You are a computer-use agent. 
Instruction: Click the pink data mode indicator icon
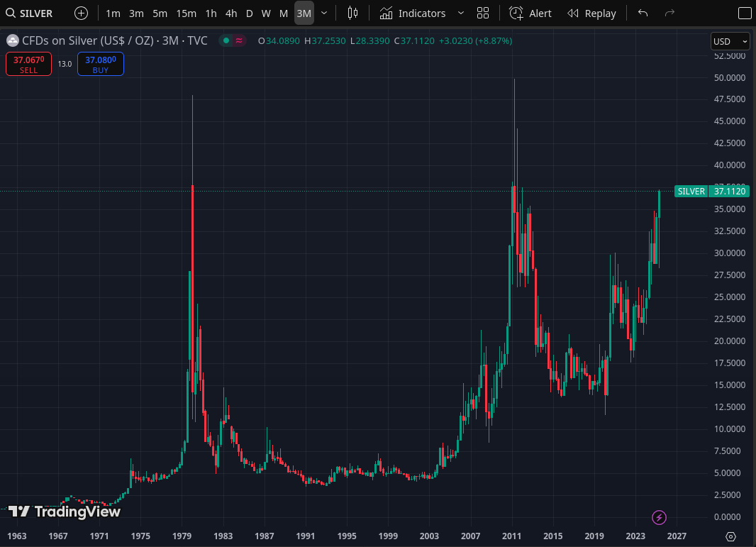click(x=239, y=41)
